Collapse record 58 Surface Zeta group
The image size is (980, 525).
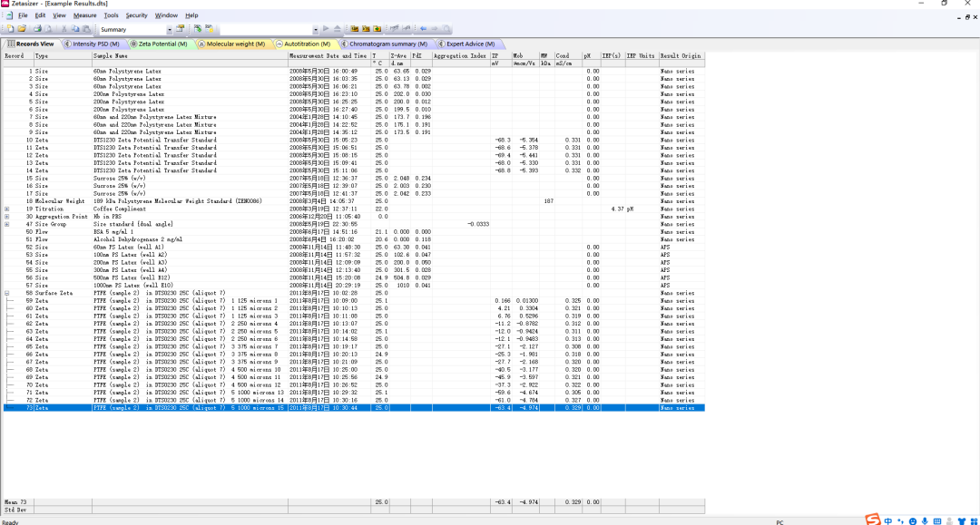pyautogui.click(x=7, y=293)
